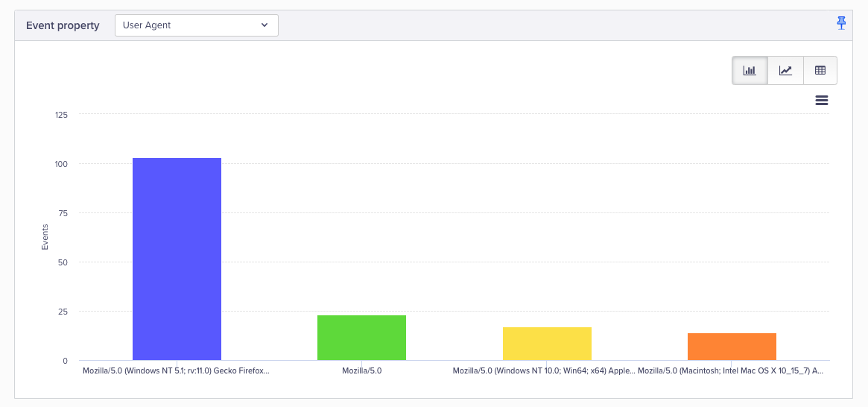Select the orange Macintosh user agent bar
This screenshot has width=868, height=407.
pyautogui.click(x=732, y=347)
